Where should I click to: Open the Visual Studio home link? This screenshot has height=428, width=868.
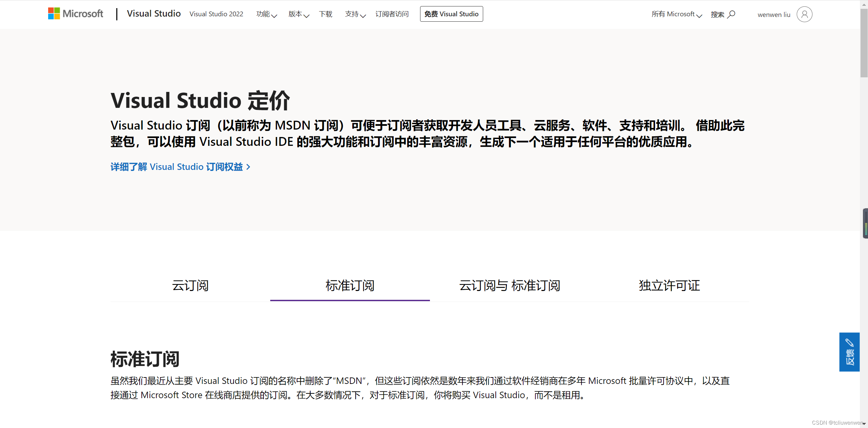(154, 14)
